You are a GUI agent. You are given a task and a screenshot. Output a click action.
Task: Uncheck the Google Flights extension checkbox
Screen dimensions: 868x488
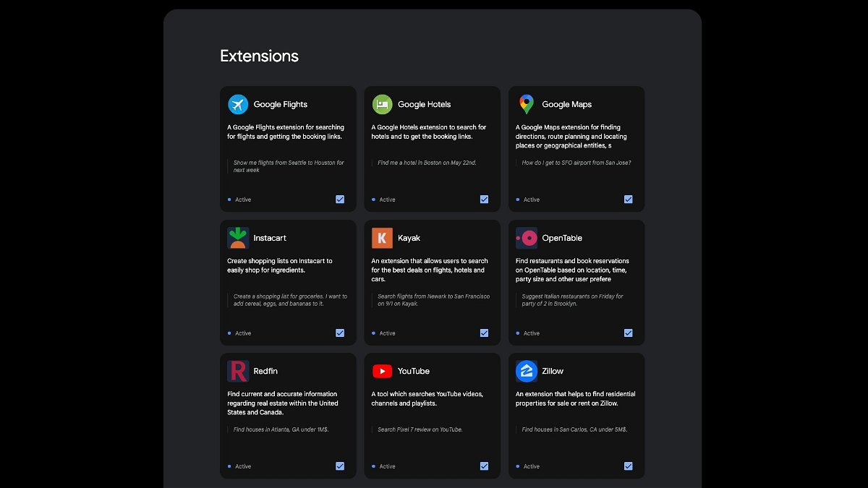[340, 200]
